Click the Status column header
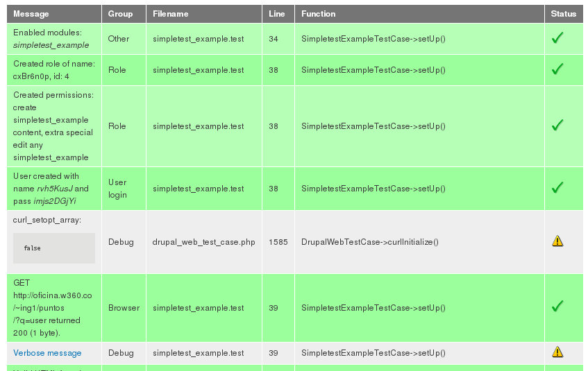The width and height of the screenshot is (588, 371). click(x=564, y=14)
